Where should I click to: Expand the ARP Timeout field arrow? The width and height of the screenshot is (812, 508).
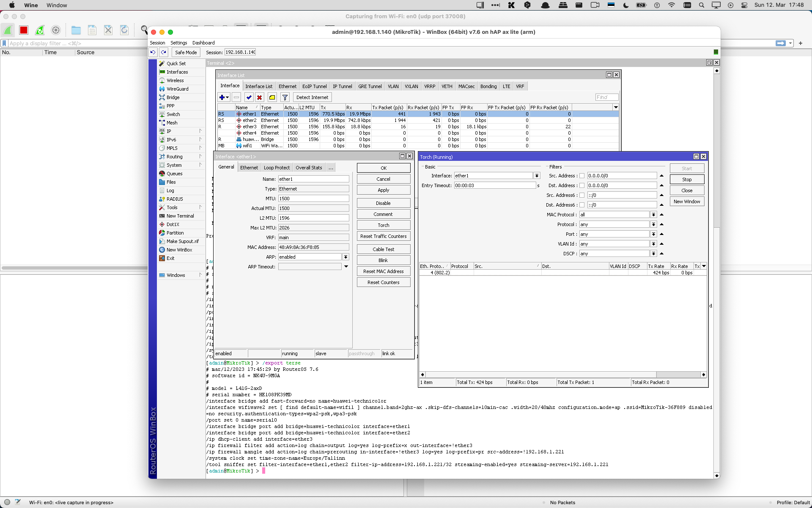point(346,267)
